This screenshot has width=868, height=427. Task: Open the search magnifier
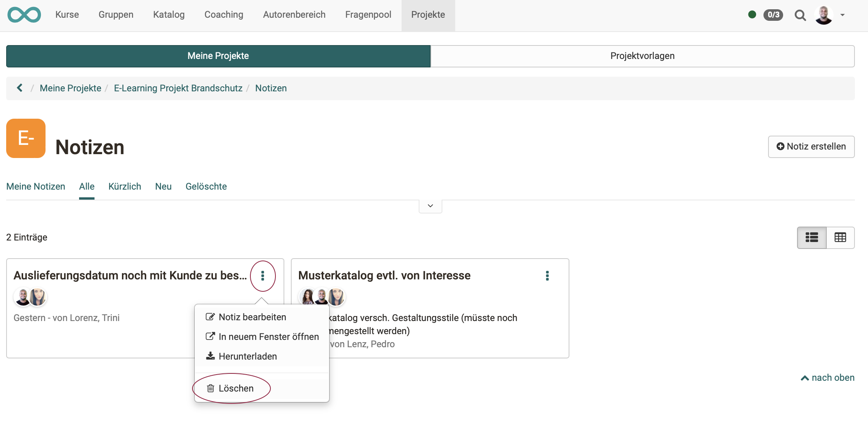point(800,15)
